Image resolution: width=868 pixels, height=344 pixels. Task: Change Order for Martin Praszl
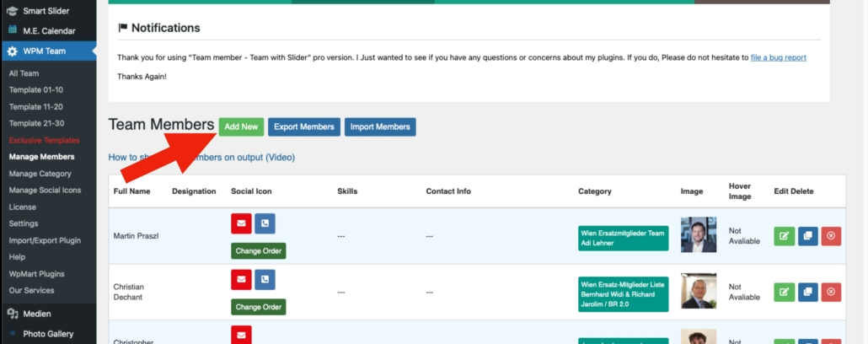pos(259,250)
